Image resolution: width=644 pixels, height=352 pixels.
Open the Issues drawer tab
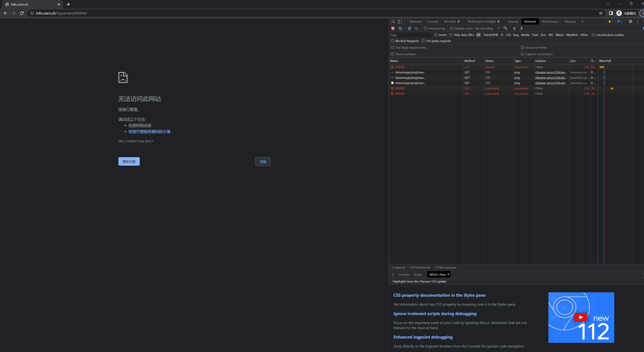point(418,274)
